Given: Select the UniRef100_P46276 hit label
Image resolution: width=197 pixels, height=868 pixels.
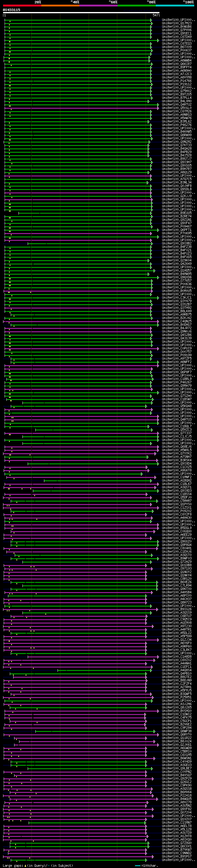Looking at the screenshot, I should pyautogui.click(x=177, y=125).
